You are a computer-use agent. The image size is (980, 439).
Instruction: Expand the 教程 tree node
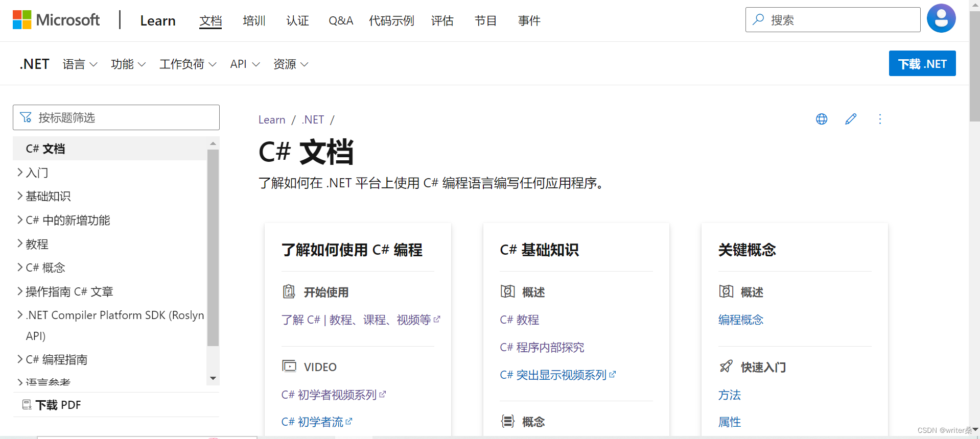[x=20, y=244]
